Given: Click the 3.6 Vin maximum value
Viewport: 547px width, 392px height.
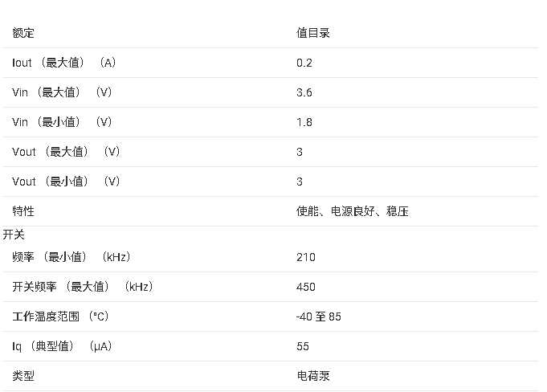Looking at the screenshot, I should [x=304, y=92].
